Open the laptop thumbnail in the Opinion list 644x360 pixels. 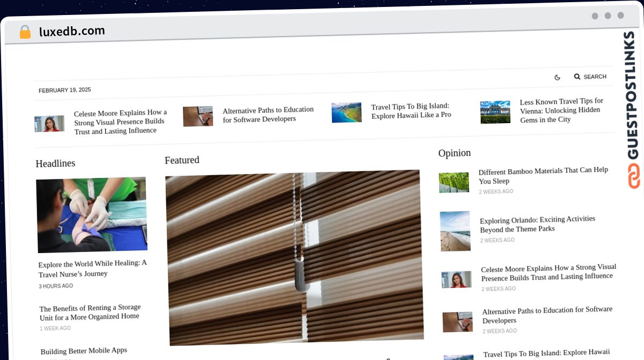coord(458,322)
